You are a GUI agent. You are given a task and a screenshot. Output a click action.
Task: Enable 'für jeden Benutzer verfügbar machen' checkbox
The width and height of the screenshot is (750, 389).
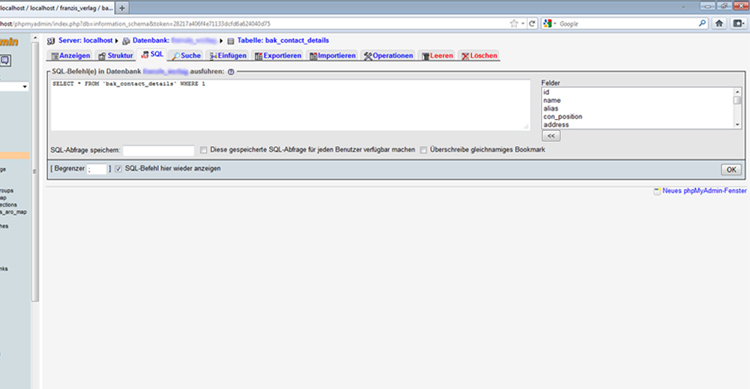tap(204, 150)
